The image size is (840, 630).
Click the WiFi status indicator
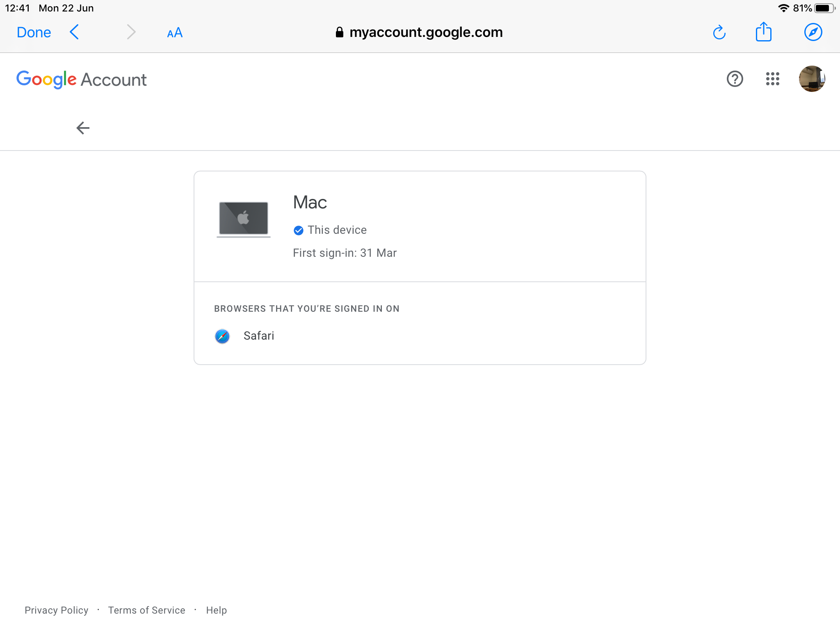click(x=781, y=7)
